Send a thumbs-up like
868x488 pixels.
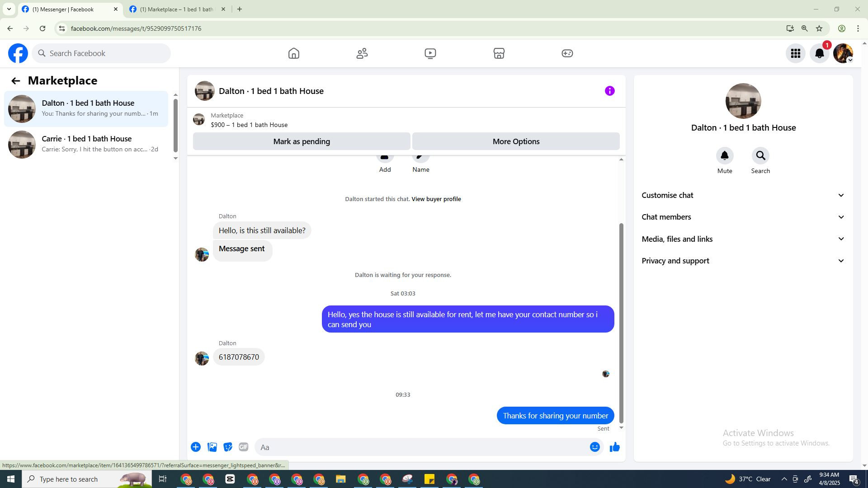pos(614,447)
